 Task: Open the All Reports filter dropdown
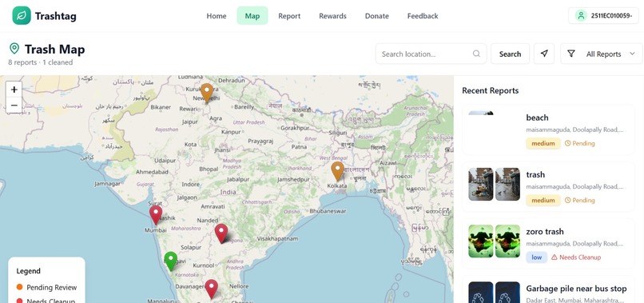coord(602,54)
